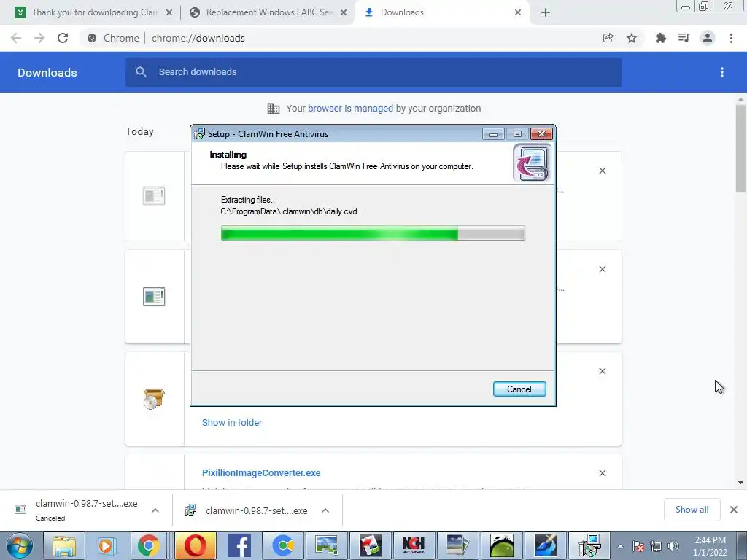Close Thank you for downloading tab

[x=169, y=13]
